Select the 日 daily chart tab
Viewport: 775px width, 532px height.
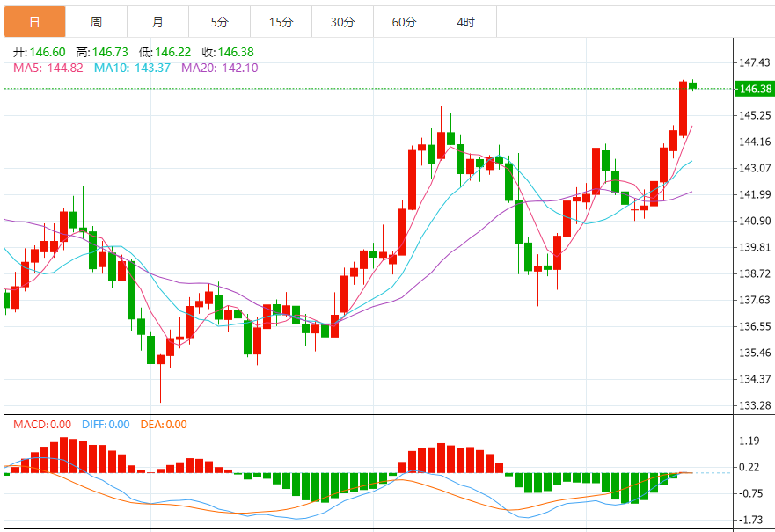(34, 22)
